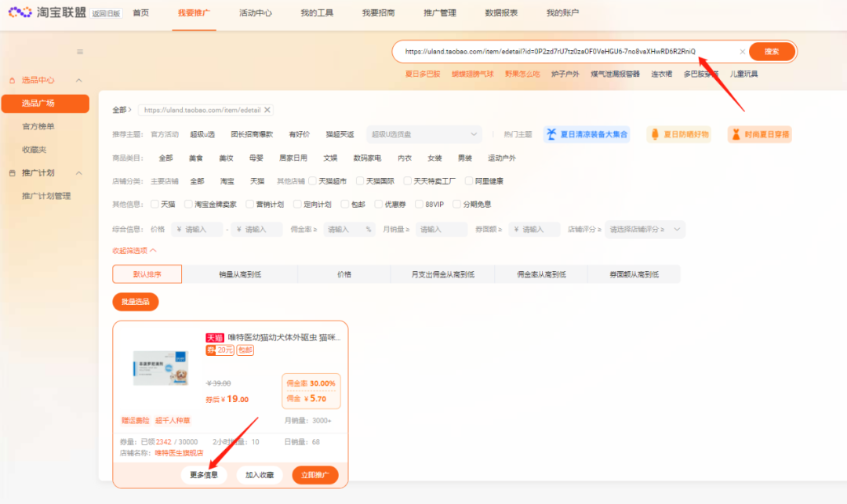Click the minimum price input field
This screenshot has width=847, height=504.
[x=197, y=230]
